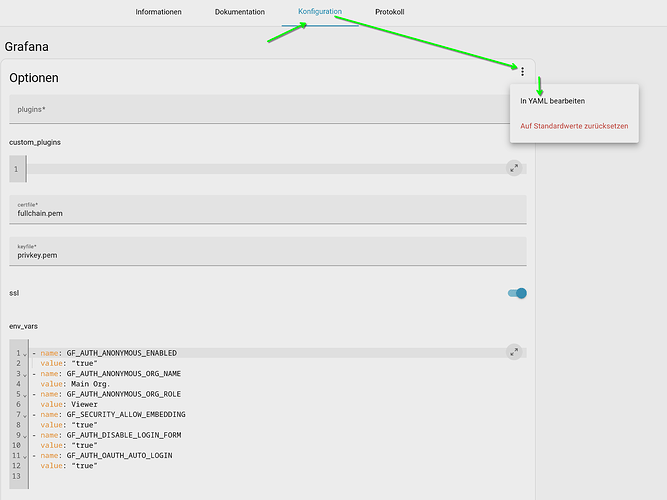The width and height of the screenshot is (667, 500).
Task: Collapse the fold arrow on env_vars line 9
Action: (25, 435)
